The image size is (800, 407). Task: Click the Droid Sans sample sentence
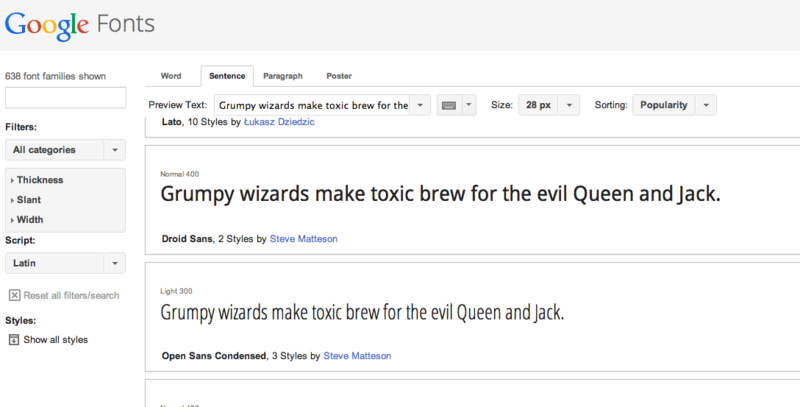(440, 194)
